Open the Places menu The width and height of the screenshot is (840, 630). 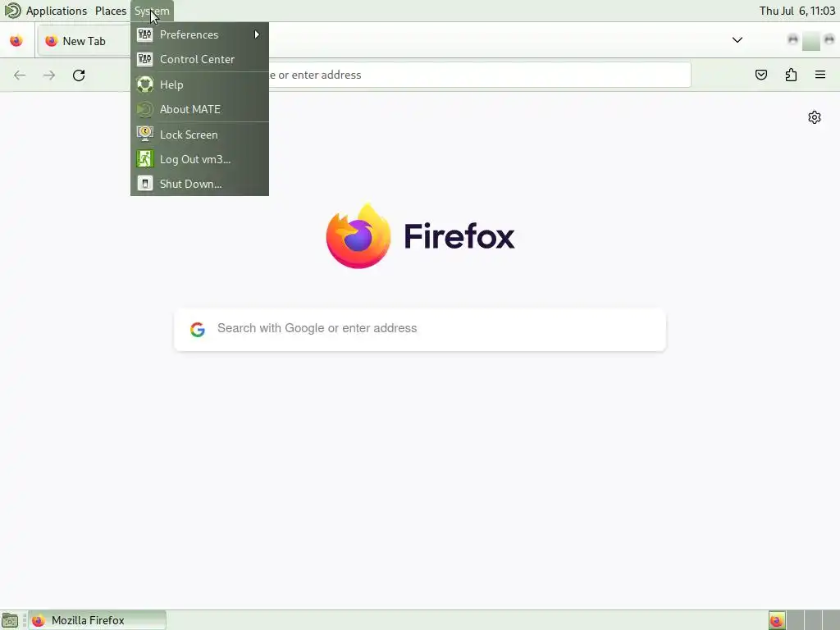tap(111, 11)
